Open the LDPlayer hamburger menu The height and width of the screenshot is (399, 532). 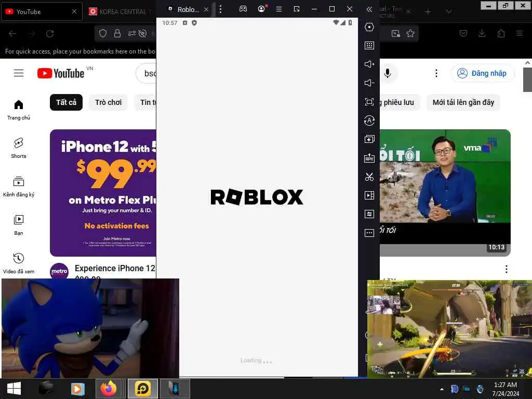(x=279, y=9)
